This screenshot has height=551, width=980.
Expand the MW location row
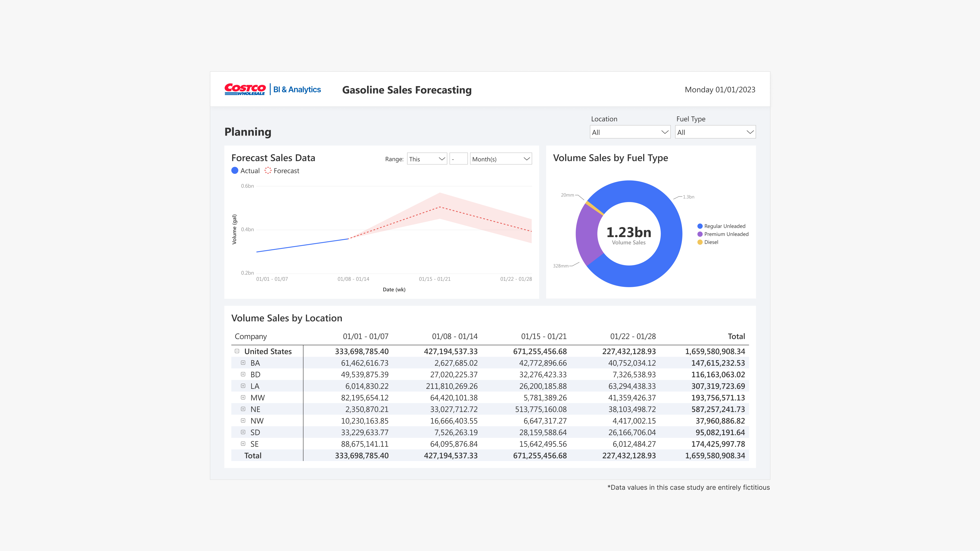click(x=243, y=397)
